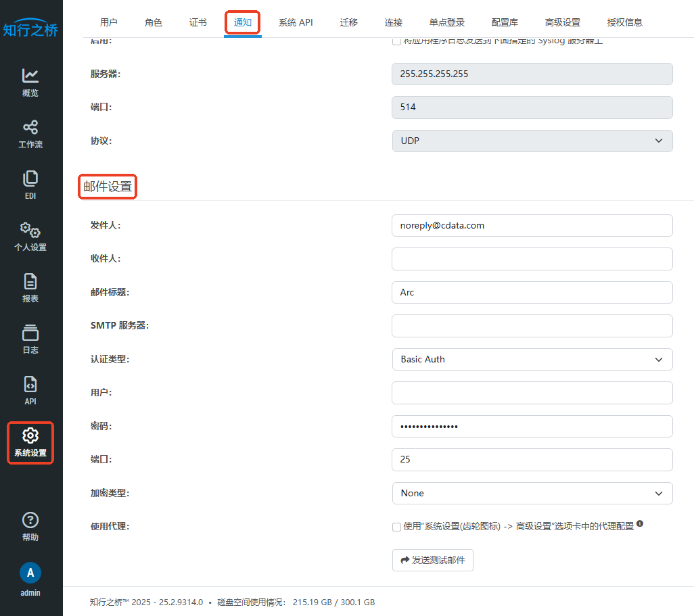Expand the 协议 UDP dropdown
The width and height of the screenshot is (694, 616).
pyautogui.click(x=532, y=141)
